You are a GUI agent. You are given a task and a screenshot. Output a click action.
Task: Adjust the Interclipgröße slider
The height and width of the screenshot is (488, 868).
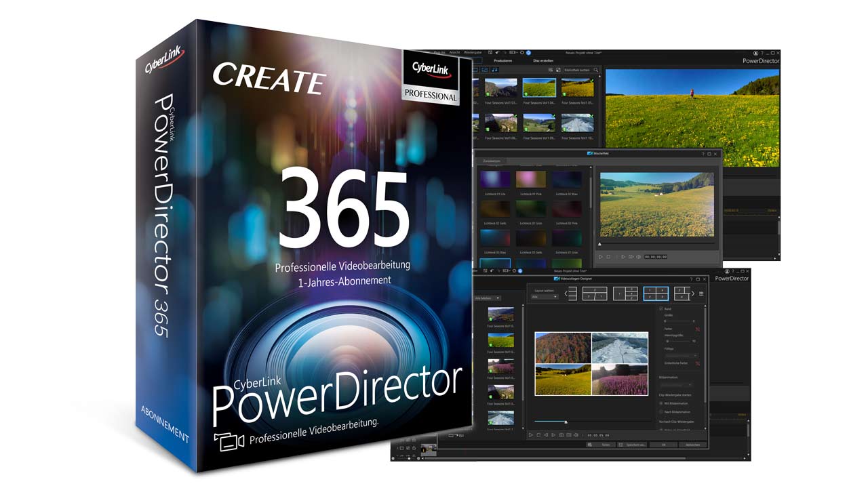(678, 341)
